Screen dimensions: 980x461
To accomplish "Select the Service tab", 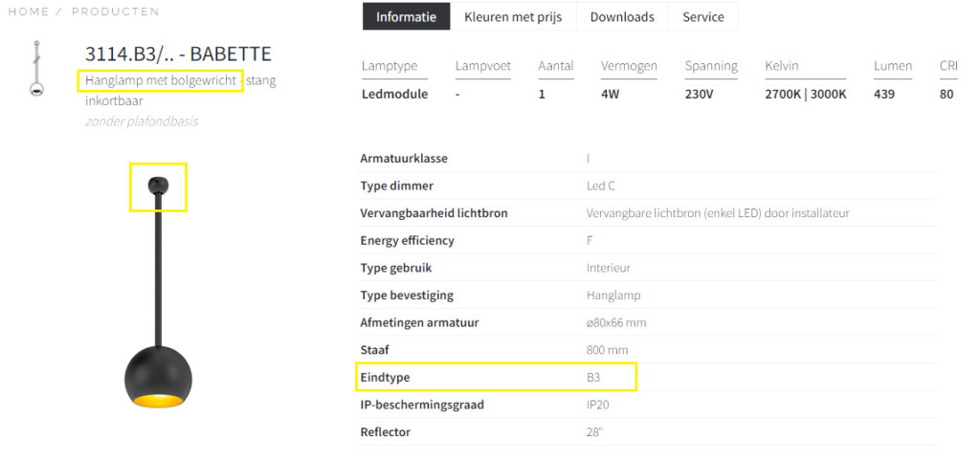I will [703, 17].
